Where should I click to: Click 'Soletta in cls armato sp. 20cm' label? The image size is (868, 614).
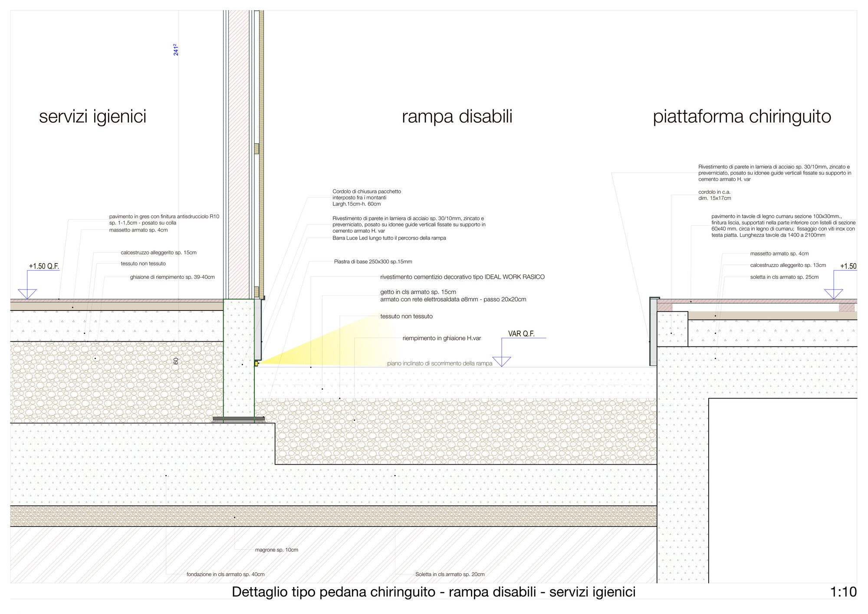pos(450,574)
